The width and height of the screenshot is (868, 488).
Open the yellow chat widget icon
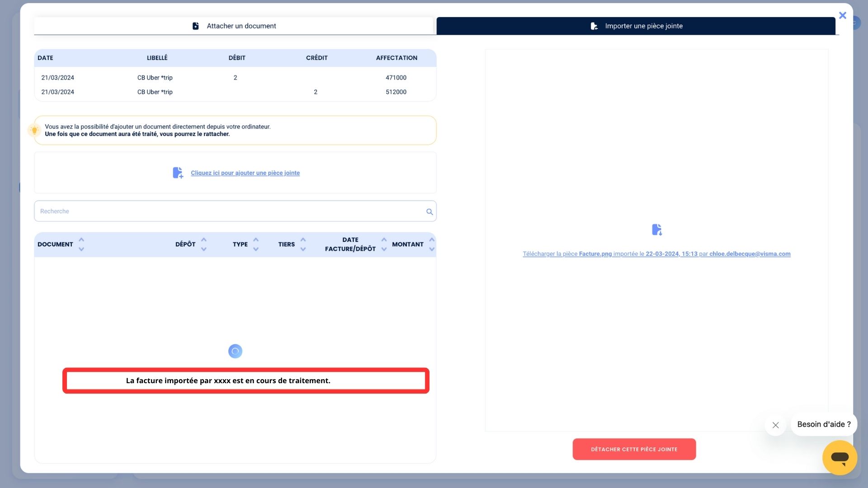tap(840, 458)
